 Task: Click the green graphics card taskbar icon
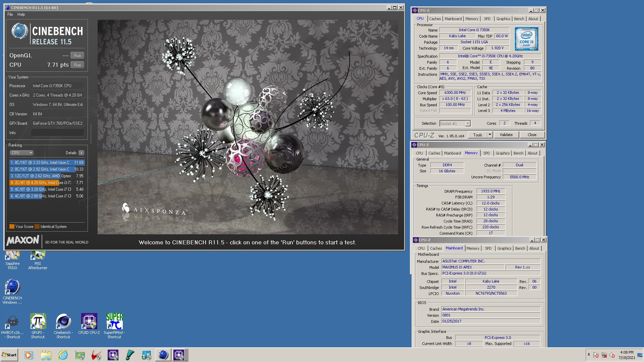coord(79,355)
